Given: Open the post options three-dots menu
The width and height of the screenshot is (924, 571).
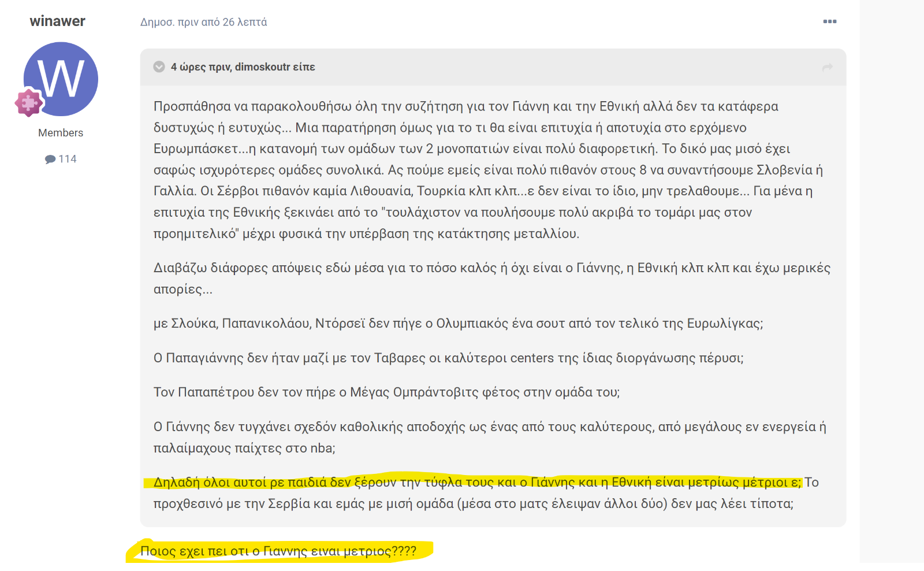Looking at the screenshot, I should pos(830,21).
